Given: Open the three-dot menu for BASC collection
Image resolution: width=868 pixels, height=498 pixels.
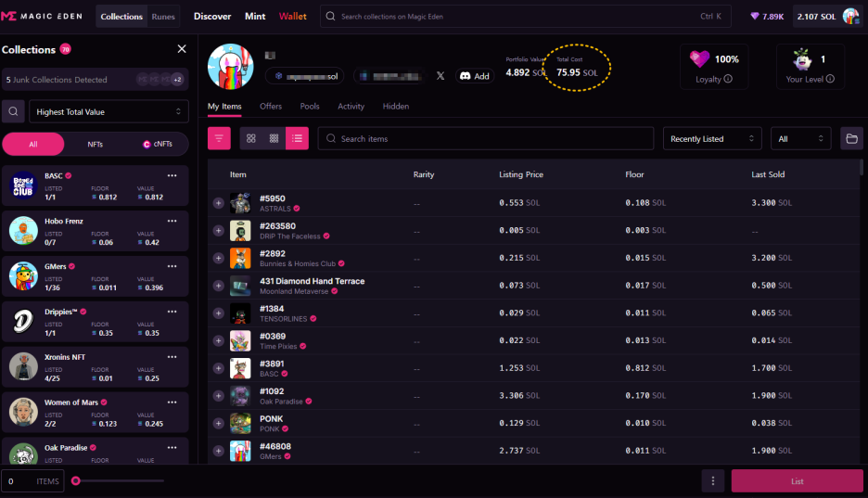Looking at the screenshot, I should click(172, 175).
